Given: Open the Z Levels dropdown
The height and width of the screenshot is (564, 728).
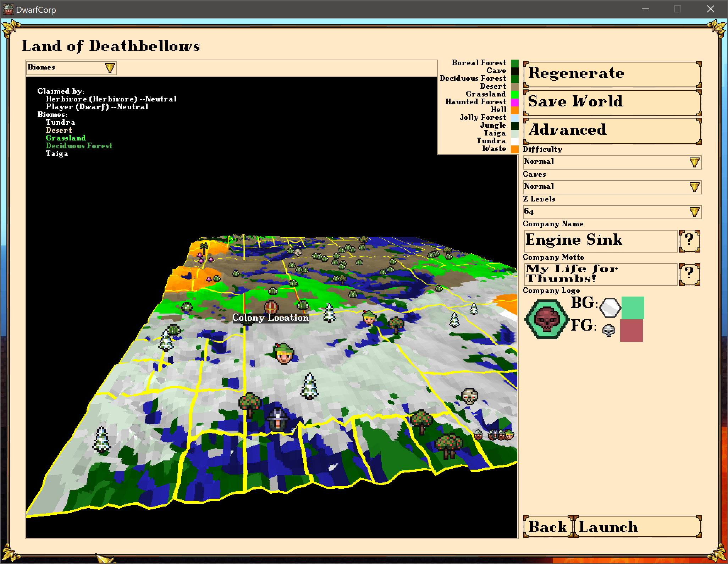Looking at the screenshot, I should 612,212.
